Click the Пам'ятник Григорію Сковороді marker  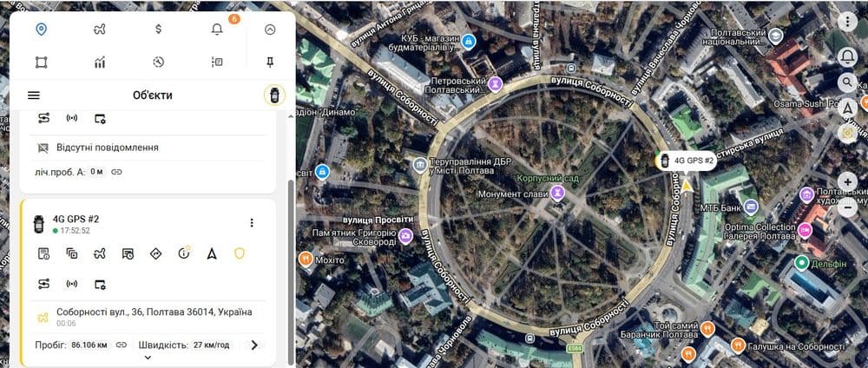(x=405, y=236)
